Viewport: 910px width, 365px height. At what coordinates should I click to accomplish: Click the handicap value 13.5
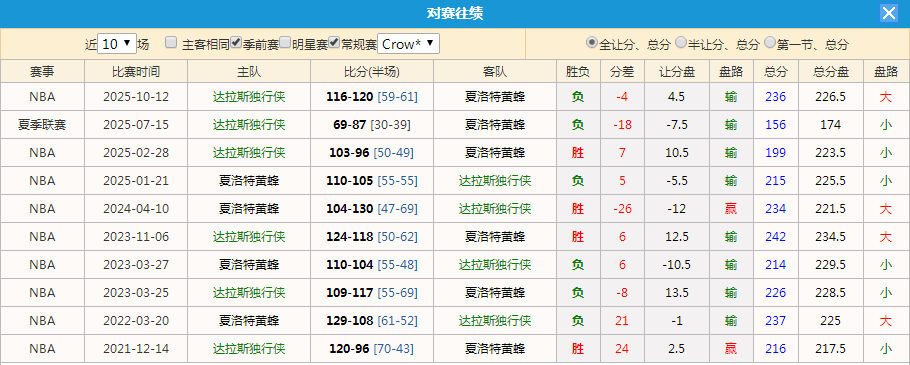[x=677, y=293]
